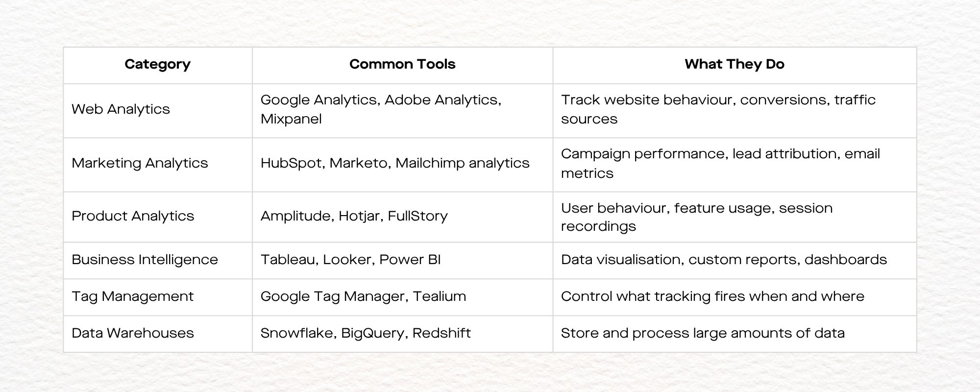The height and width of the screenshot is (392, 980).
Task: Select the Marketing Analytics cell
Action: [140, 163]
